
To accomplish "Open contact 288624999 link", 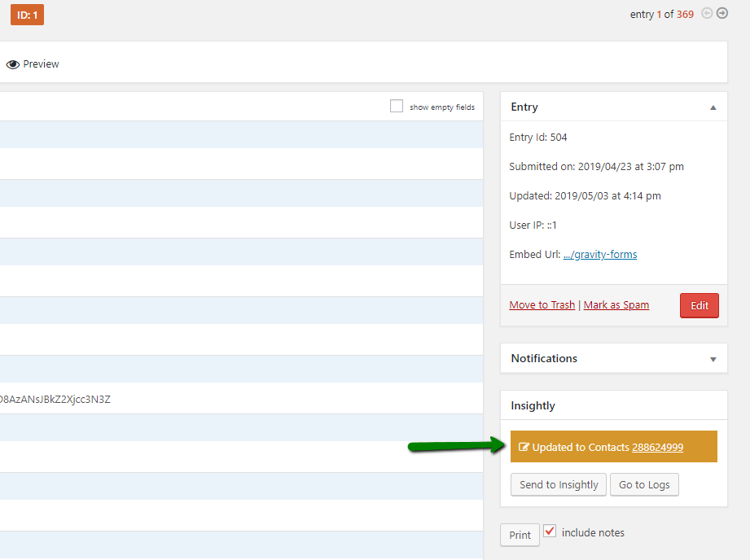I will click(658, 448).
